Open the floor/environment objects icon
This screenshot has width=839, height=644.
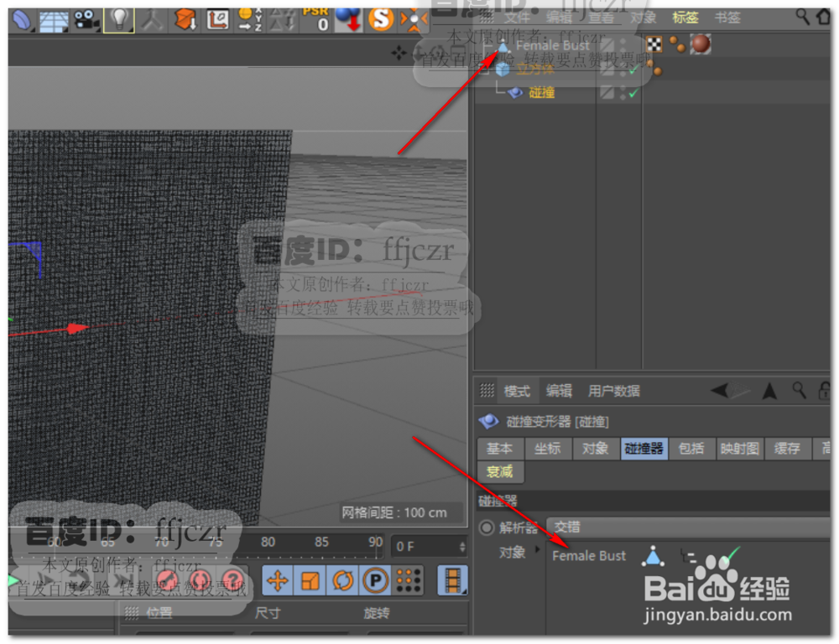point(54,20)
